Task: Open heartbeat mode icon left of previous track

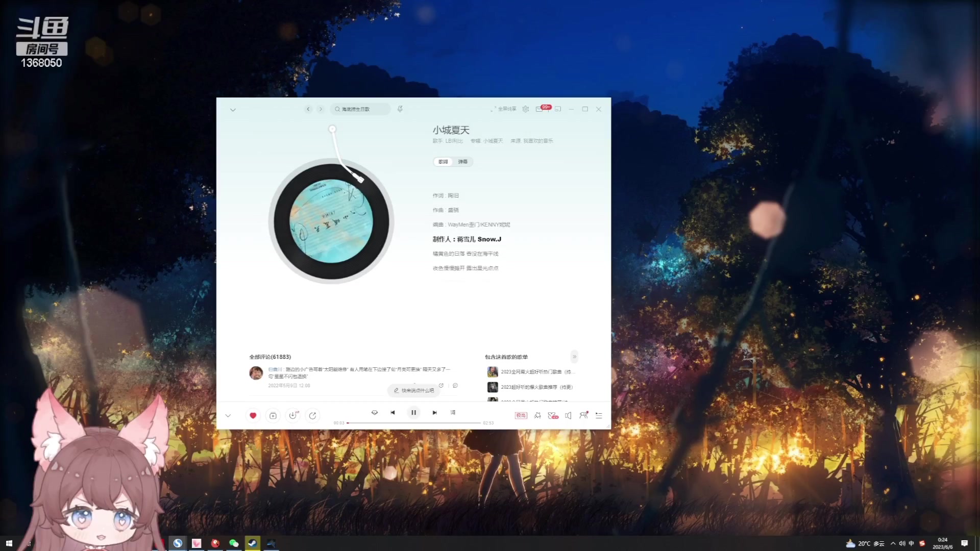Action: [375, 413]
